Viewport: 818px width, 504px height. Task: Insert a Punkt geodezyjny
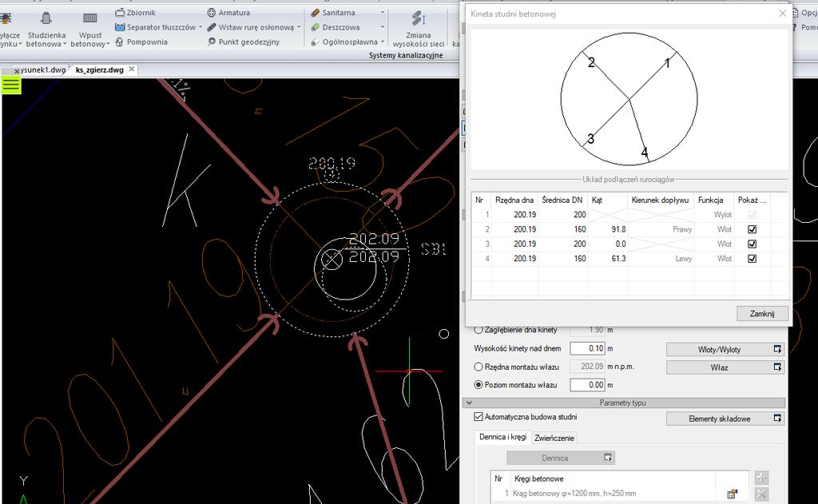pos(243,42)
